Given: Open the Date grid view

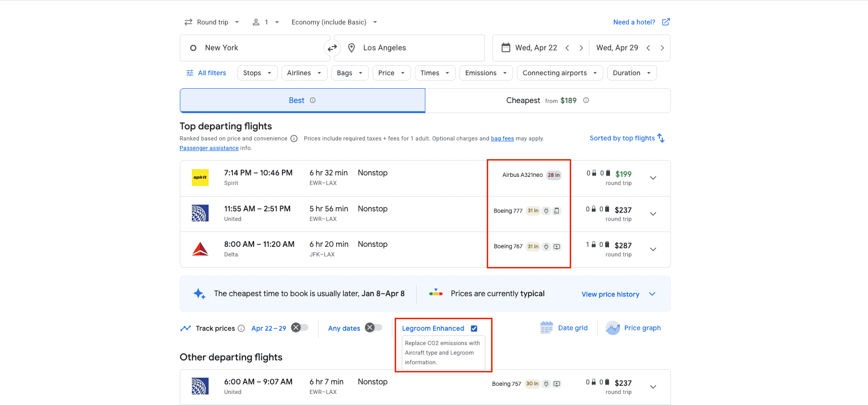Looking at the screenshot, I should click(x=564, y=328).
